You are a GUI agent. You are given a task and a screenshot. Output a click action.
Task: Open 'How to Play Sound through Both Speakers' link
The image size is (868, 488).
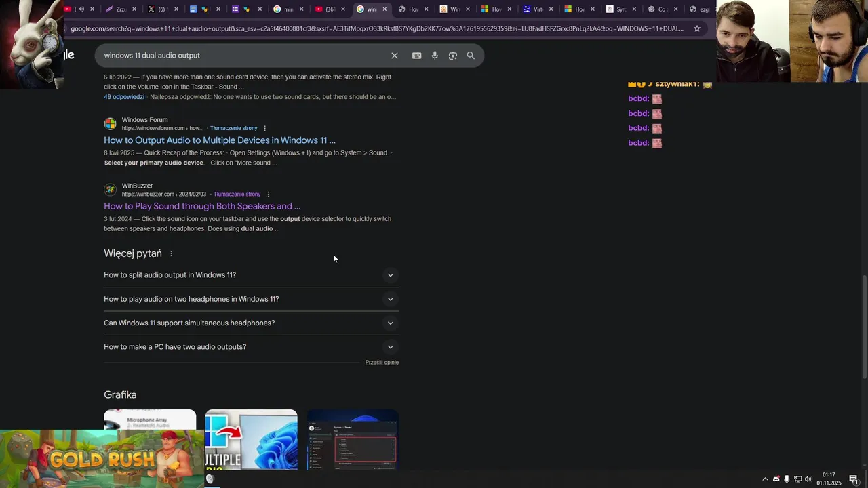click(202, 206)
